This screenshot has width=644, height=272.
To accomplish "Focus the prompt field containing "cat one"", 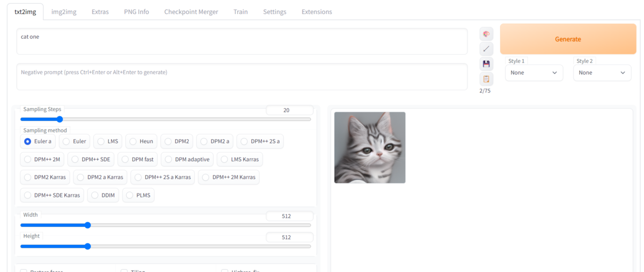I will point(242,41).
